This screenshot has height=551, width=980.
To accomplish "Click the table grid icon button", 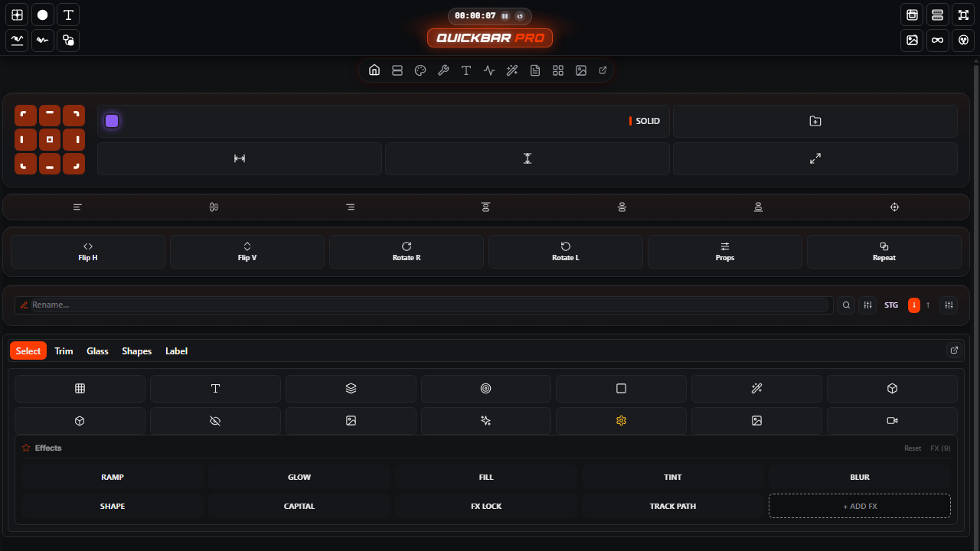I will click(80, 389).
